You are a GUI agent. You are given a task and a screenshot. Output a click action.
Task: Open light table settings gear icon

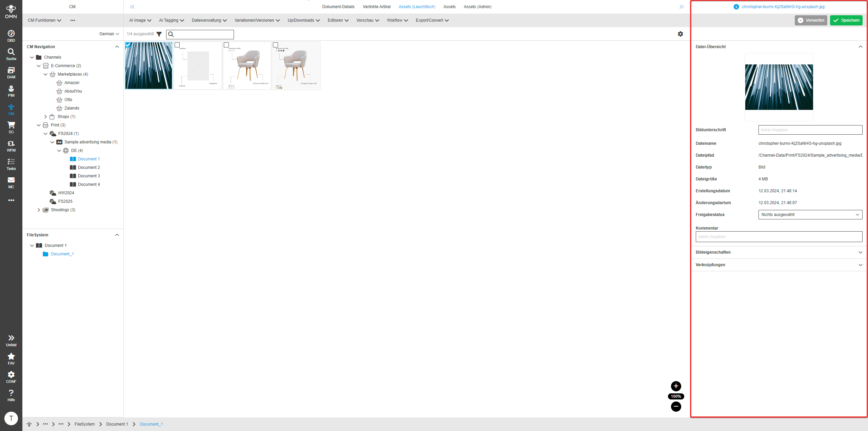click(x=680, y=34)
